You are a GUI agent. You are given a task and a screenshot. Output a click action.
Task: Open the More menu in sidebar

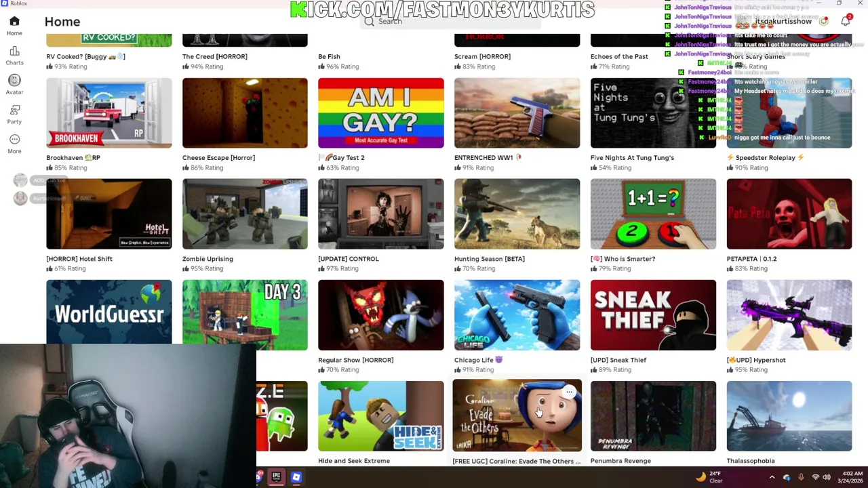tap(14, 143)
